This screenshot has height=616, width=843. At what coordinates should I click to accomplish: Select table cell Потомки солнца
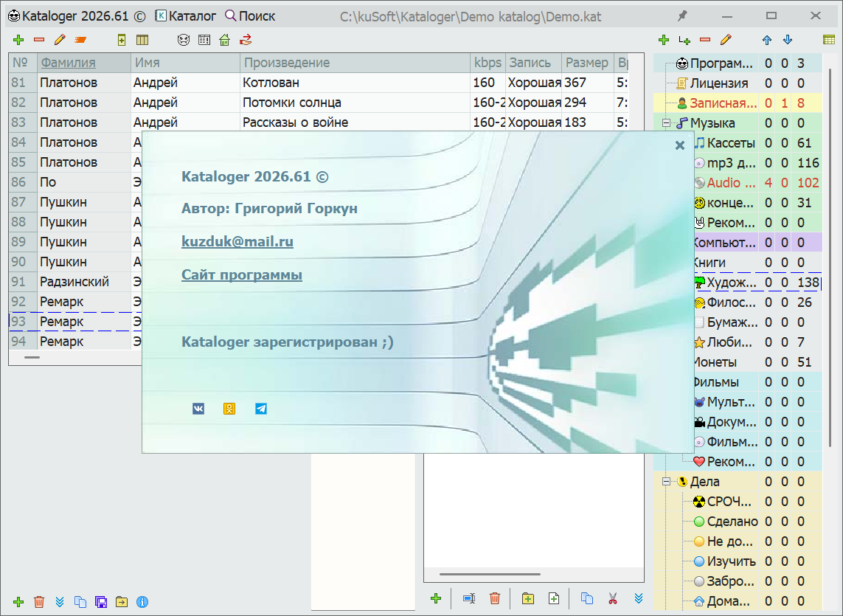355,103
